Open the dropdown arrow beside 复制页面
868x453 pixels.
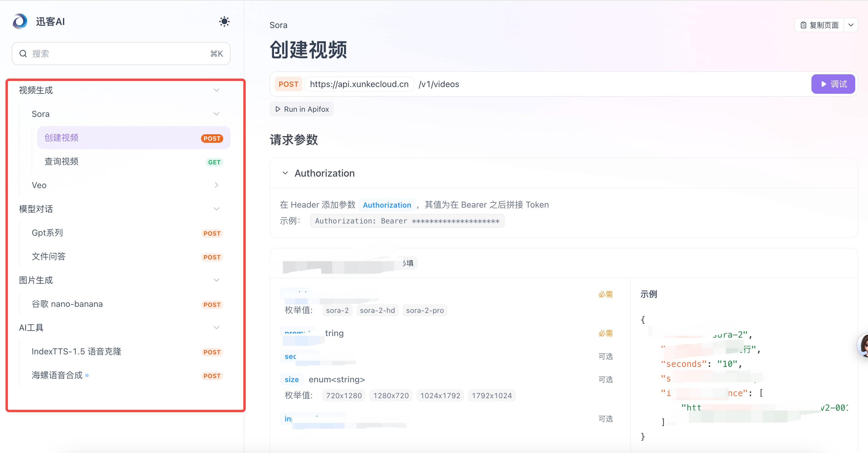(x=851, y=25)
